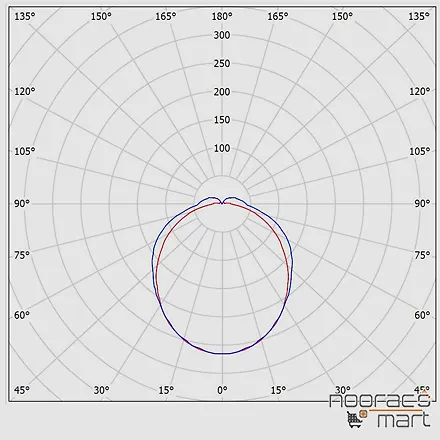Screen dimensions: 440x440
Task: Click the 120° label on the left side
Action: point(25,91)
